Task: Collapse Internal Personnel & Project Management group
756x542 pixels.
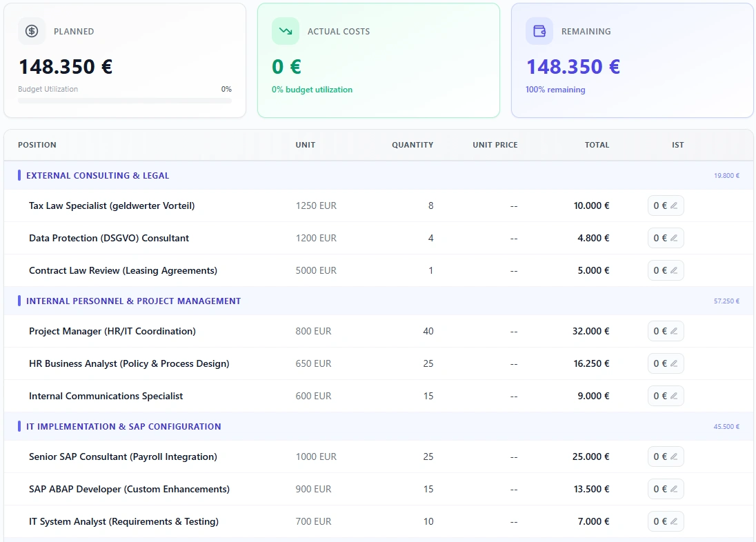Action: point(133,301)
